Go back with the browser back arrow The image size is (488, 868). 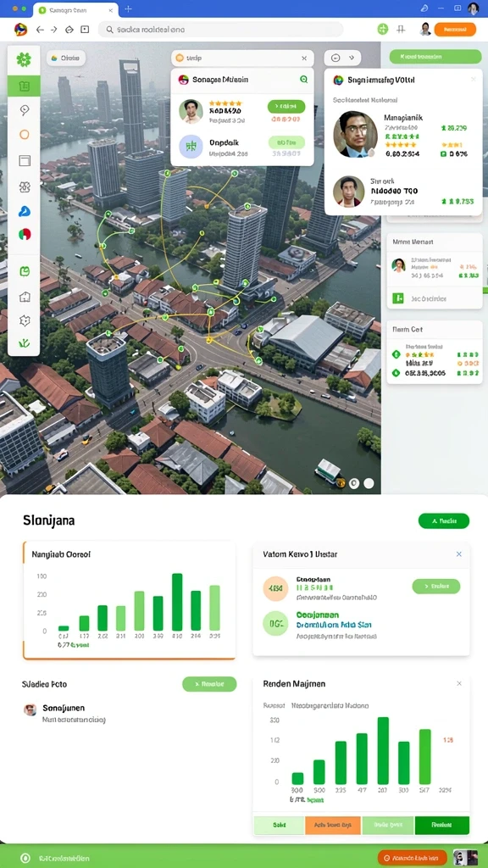[40, 30]
